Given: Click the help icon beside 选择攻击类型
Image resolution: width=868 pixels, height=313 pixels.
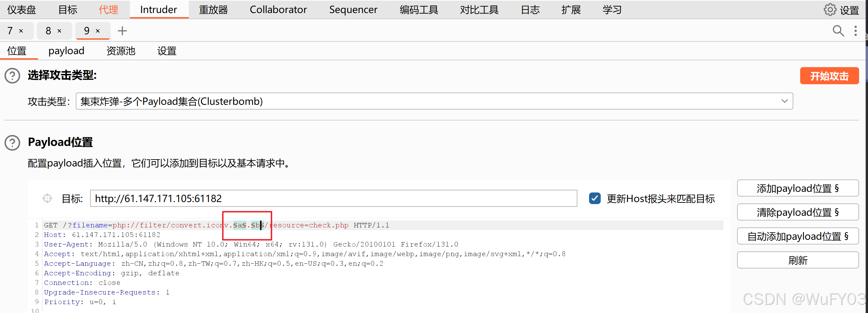Looking at the screenshot, I should click(12, 76).
